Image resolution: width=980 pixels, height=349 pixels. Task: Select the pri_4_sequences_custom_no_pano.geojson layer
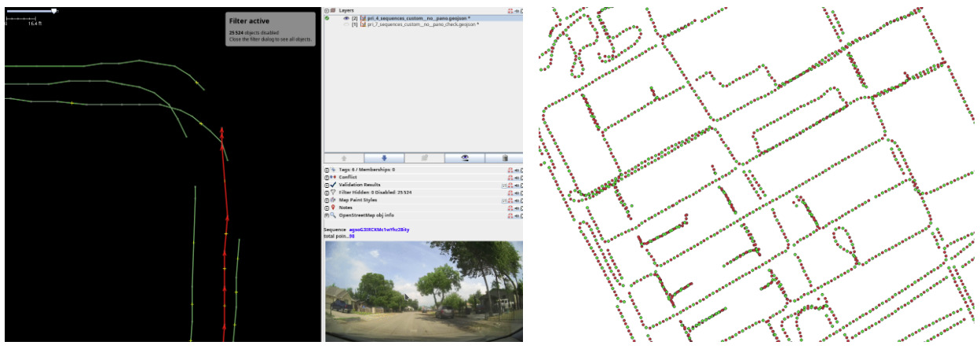pyautogui.click(x=416, y=18)
